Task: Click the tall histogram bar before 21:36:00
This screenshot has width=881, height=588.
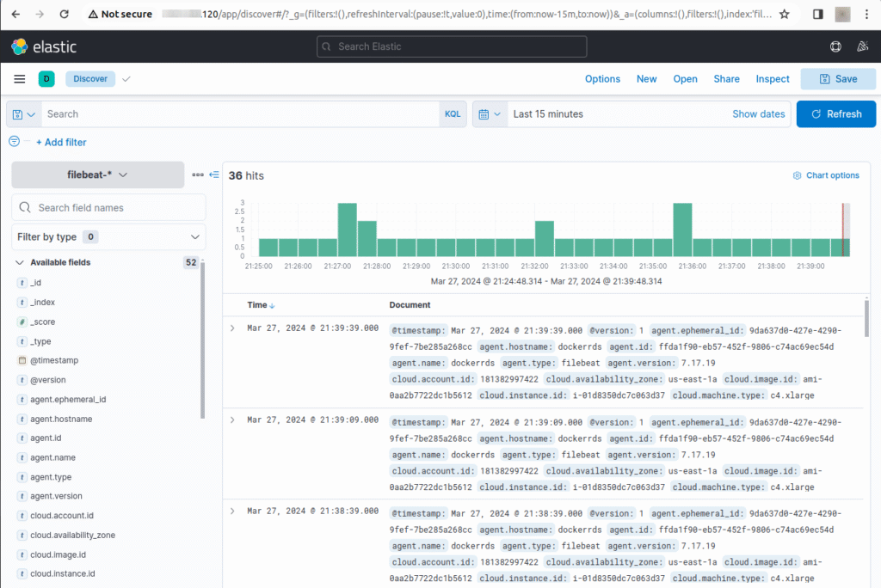Action: (682, 230)
